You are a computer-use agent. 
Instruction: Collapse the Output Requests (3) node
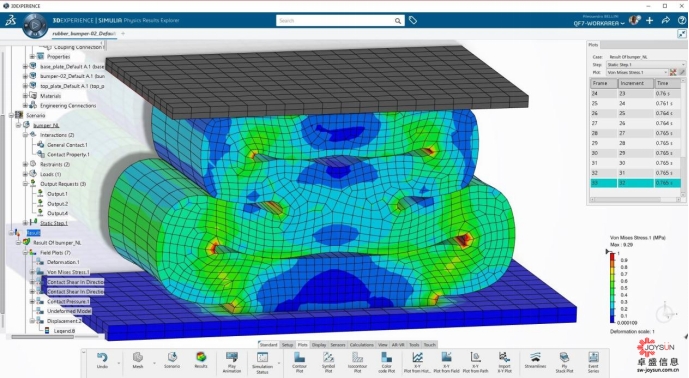coord(25,184)
